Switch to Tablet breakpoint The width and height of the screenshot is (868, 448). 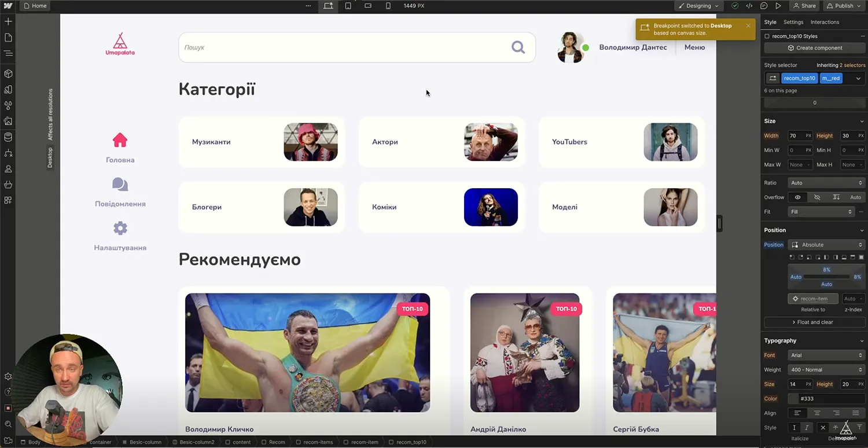[348, 6]
